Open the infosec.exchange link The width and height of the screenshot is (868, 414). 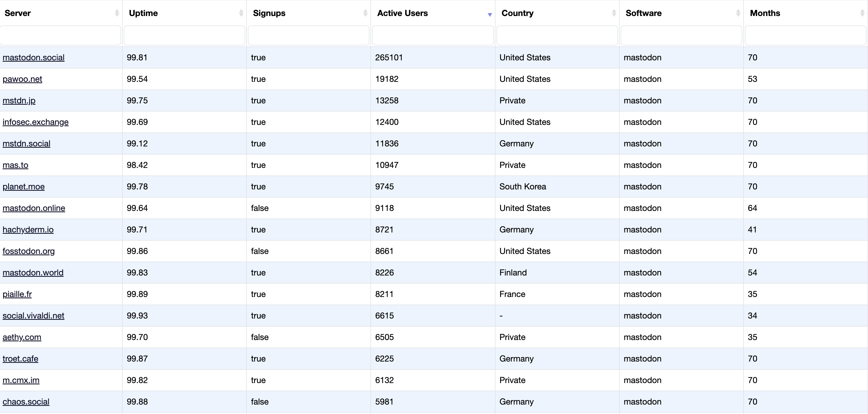point(35,122)
